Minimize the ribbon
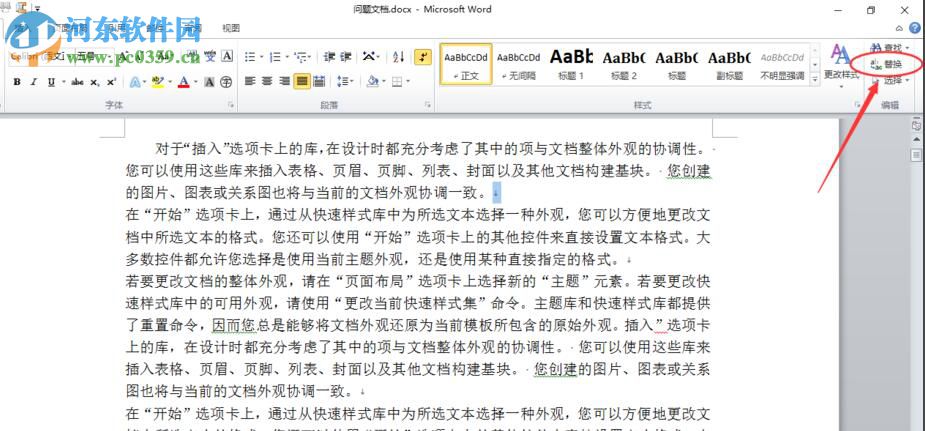925x431 pixels. coord(899,28)
